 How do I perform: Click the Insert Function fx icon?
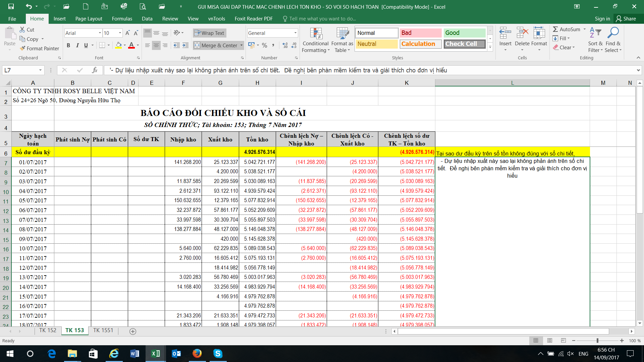coord(95,70)
